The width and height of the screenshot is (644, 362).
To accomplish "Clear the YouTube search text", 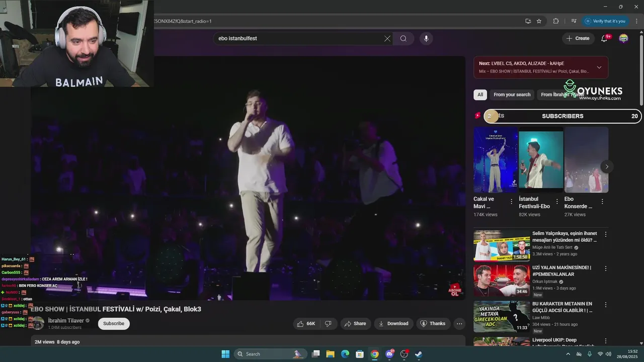I will 387,39.
